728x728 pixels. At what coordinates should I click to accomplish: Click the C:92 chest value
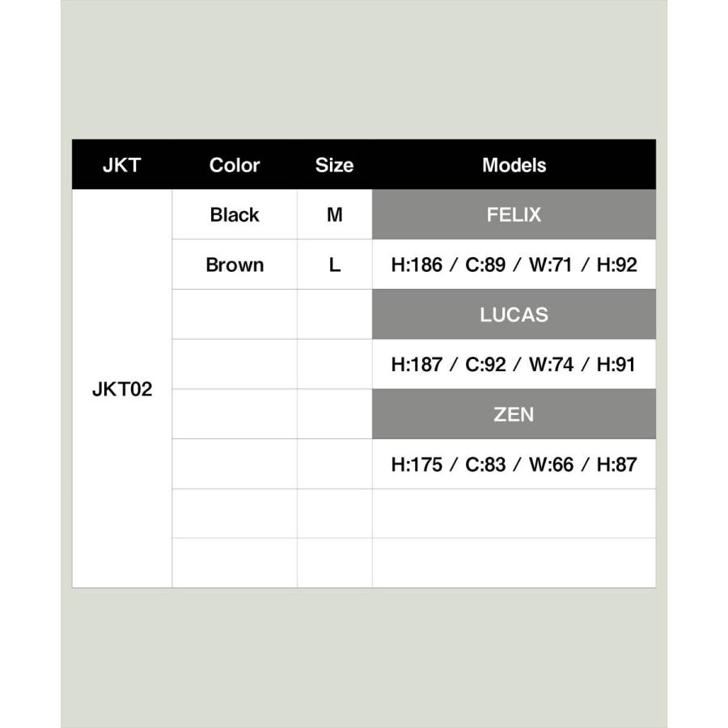485,365
